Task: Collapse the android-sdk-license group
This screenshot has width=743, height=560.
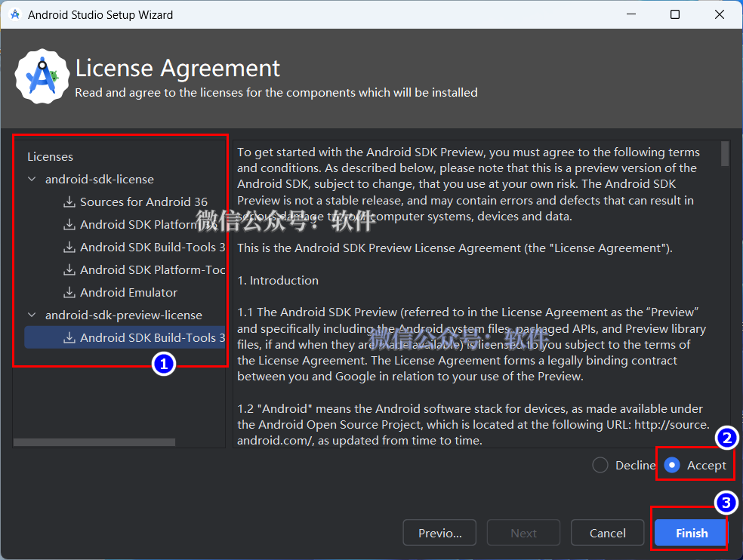Action: pos(32,179)
